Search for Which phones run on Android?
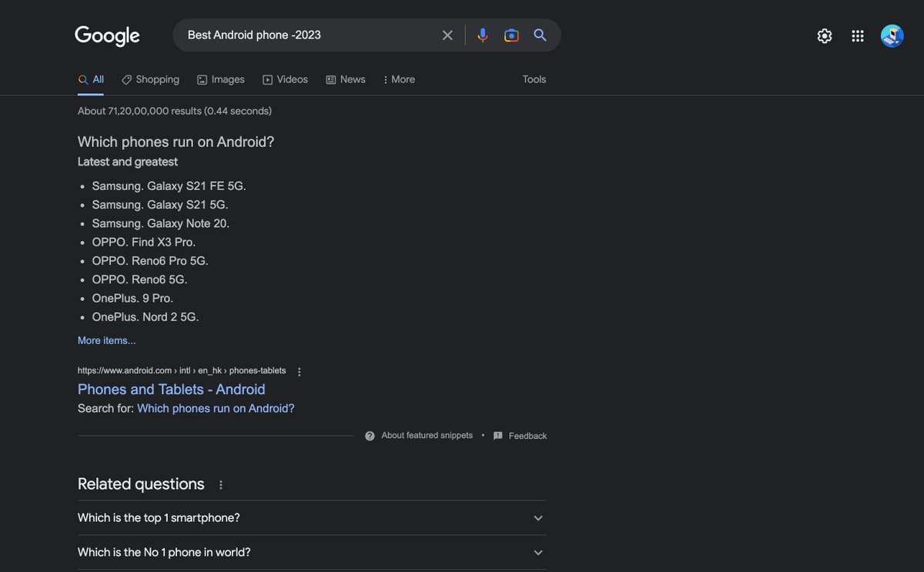Image resolution: width=924 pixels, height=572 pixels. pos(216,409)
